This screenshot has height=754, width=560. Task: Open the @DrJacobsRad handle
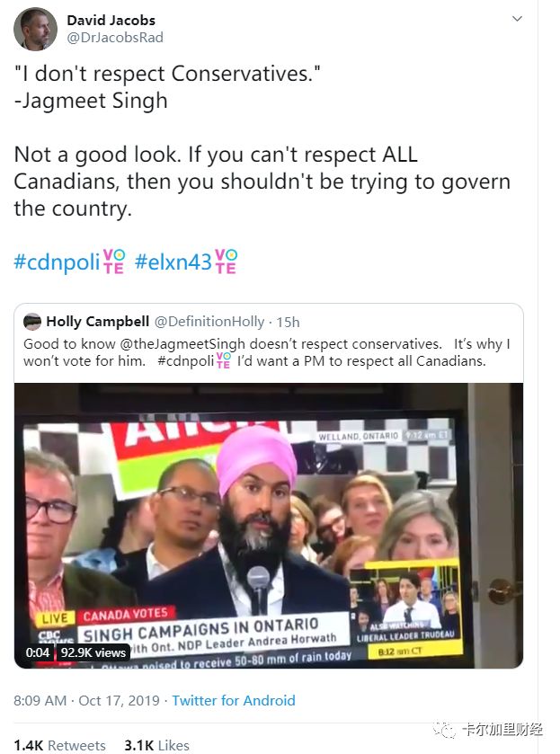tap(114, 38)
